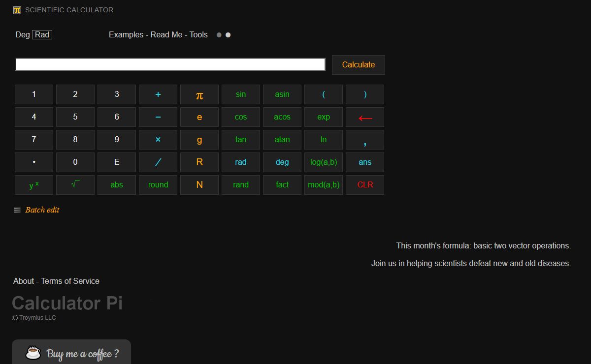Click the number 0 key

coord(75,162)
